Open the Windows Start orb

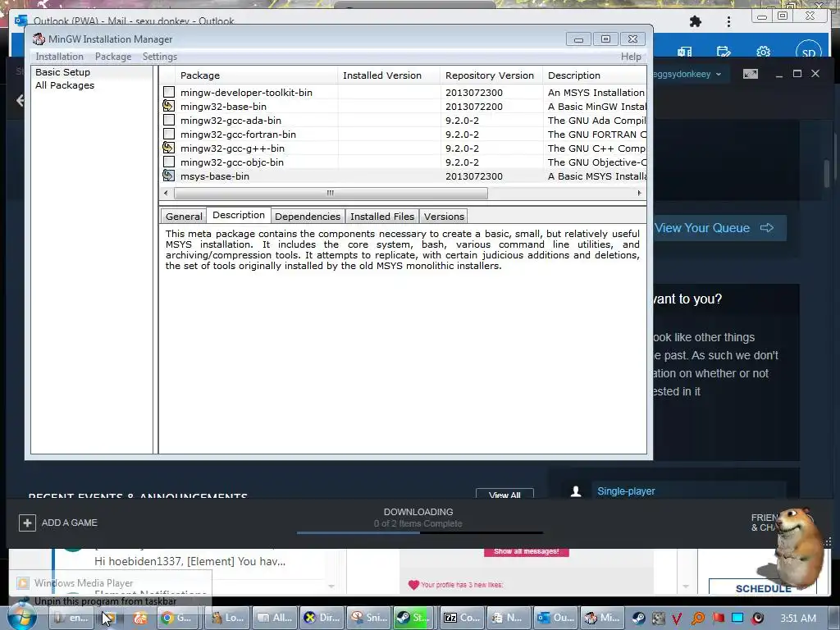tap(21, 618)
